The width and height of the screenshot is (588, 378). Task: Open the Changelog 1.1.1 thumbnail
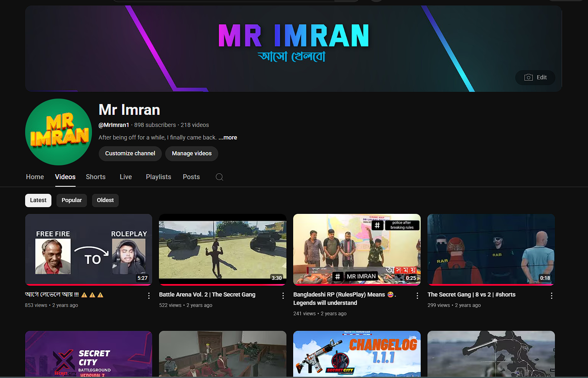pyautogui.click(x=357, y=354)
